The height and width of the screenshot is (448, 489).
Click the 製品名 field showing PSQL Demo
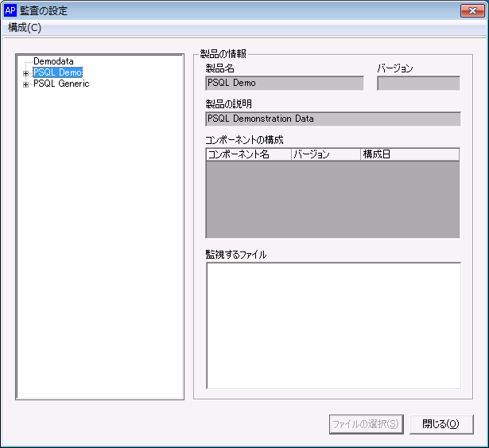(284, 83)
